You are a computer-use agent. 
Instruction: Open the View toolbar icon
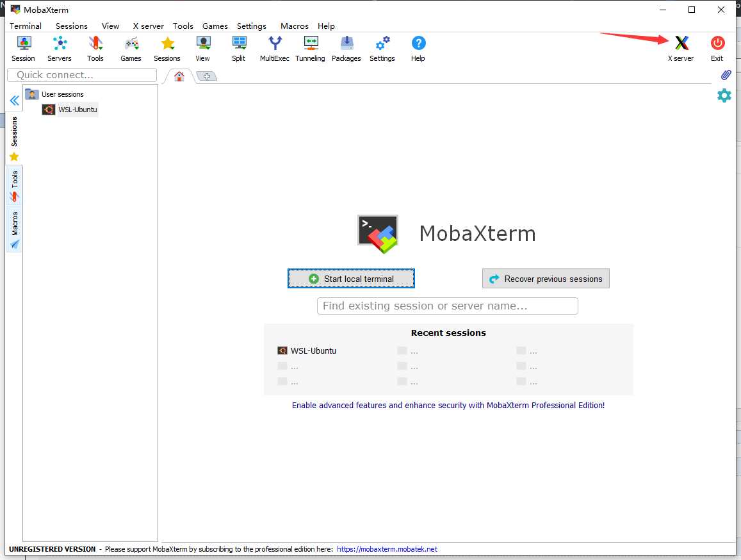pyautogui.click(x=203, y=49)
